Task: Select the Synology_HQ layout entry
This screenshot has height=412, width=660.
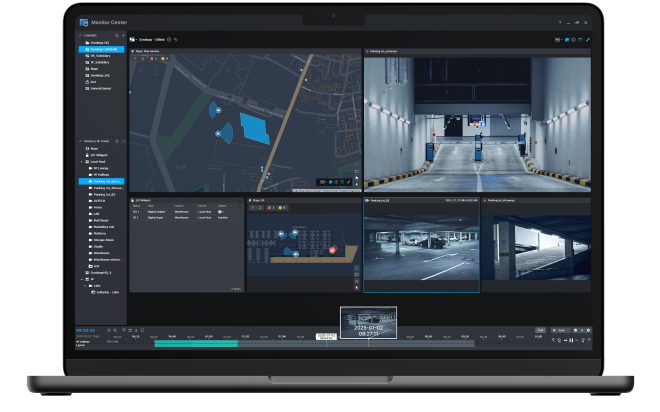Action: 98,75
